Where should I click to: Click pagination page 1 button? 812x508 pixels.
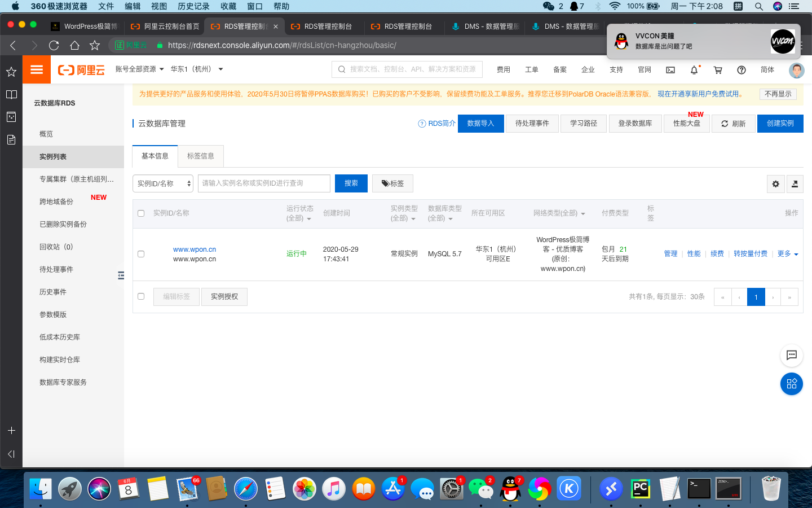[756, 297]
